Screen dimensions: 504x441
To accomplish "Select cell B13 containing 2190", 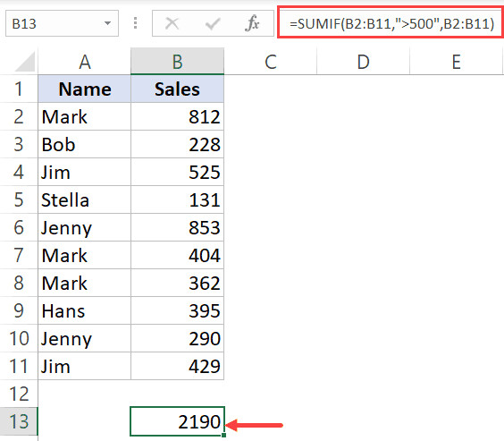I will pyautogui.click(x=178, y=421).
